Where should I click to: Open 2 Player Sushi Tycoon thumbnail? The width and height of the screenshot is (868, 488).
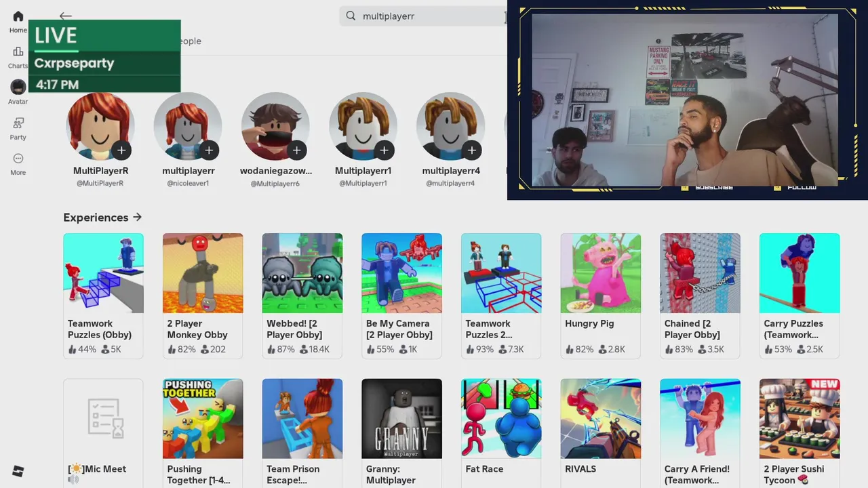800,418
